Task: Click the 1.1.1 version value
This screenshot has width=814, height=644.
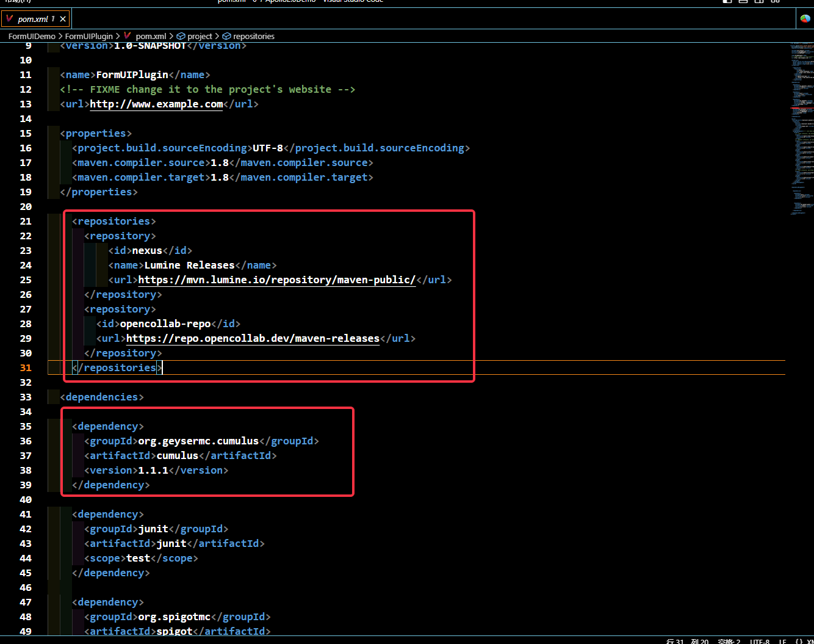Action: [x=153, y=470]
